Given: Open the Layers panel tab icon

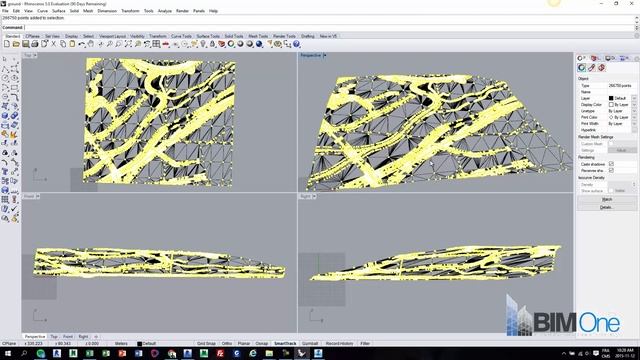Looking at the screenshot, I should 595,58.
